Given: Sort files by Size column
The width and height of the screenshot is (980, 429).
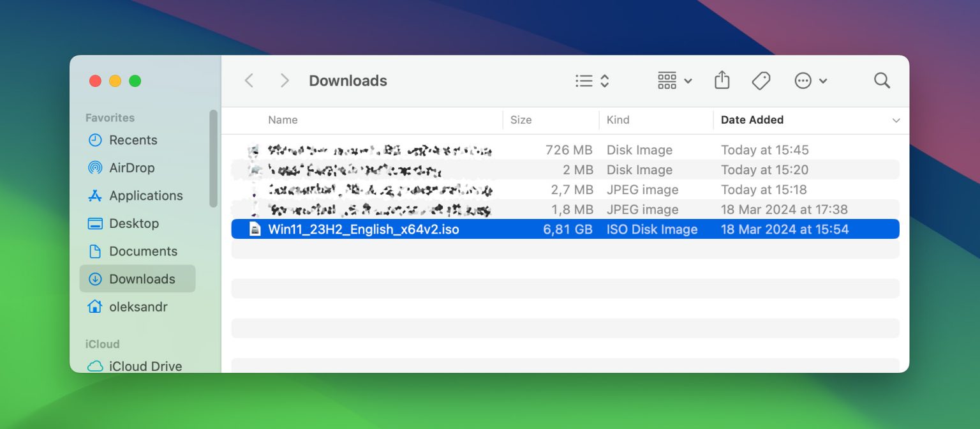Looking at the screenshot, I should coord(521,120).
